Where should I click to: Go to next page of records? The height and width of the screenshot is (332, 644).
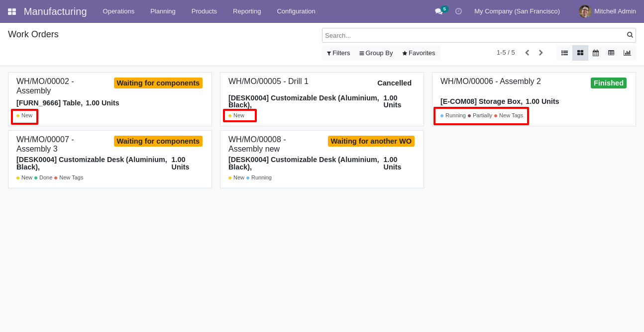tap(540, 53)
